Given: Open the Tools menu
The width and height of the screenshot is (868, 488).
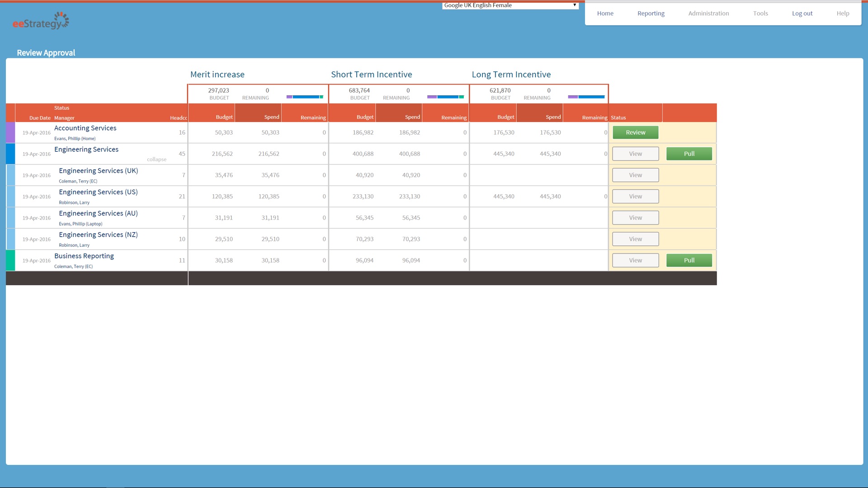Looking at the screenshot, I should 760,14.
